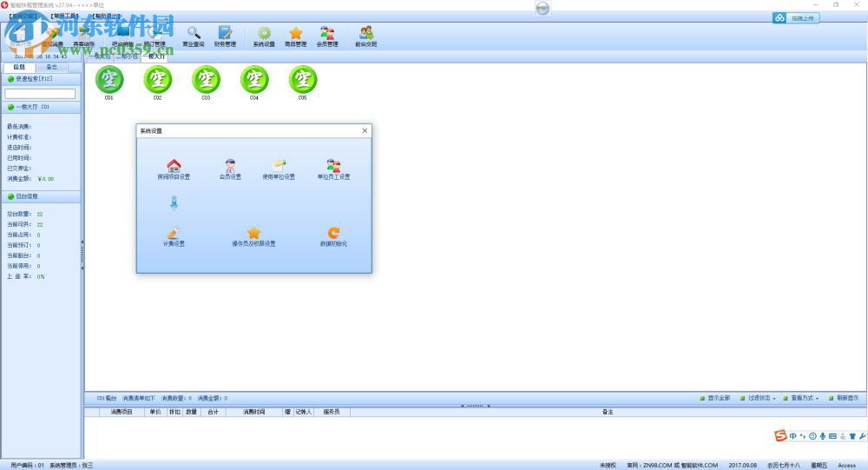Open Sogou wrench settings icon
This screenshot has width=868, height=470.
point(863,436)
